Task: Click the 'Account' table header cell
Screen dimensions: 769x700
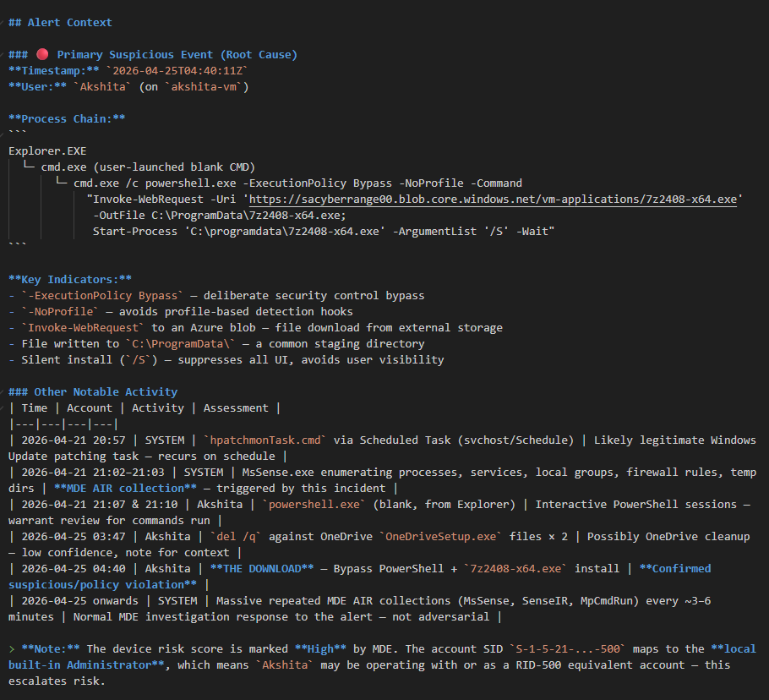Action: pyautogui.click(x=90, y=408)
